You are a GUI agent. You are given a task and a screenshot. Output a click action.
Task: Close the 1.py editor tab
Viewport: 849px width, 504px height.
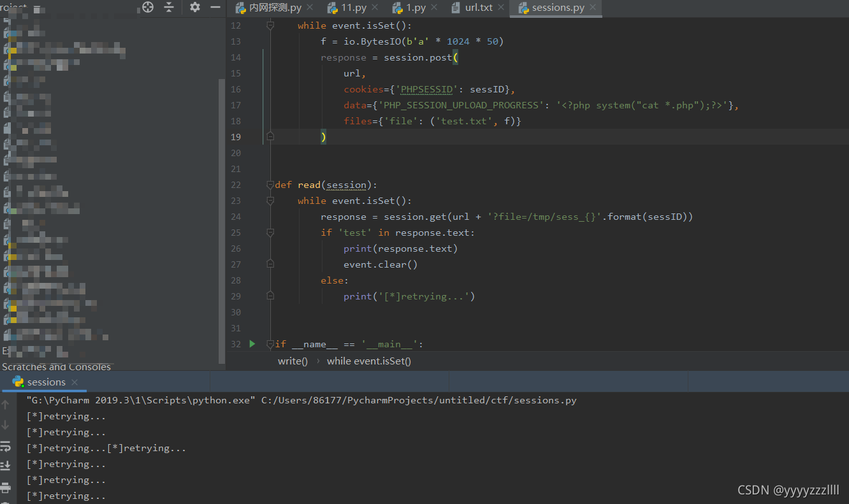click(x=433, y=8)
